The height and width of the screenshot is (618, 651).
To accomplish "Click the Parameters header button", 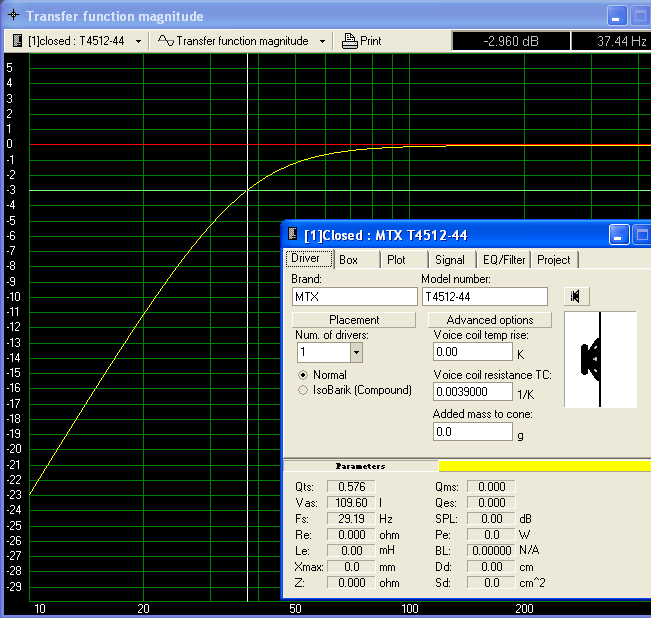I will 360,466.
